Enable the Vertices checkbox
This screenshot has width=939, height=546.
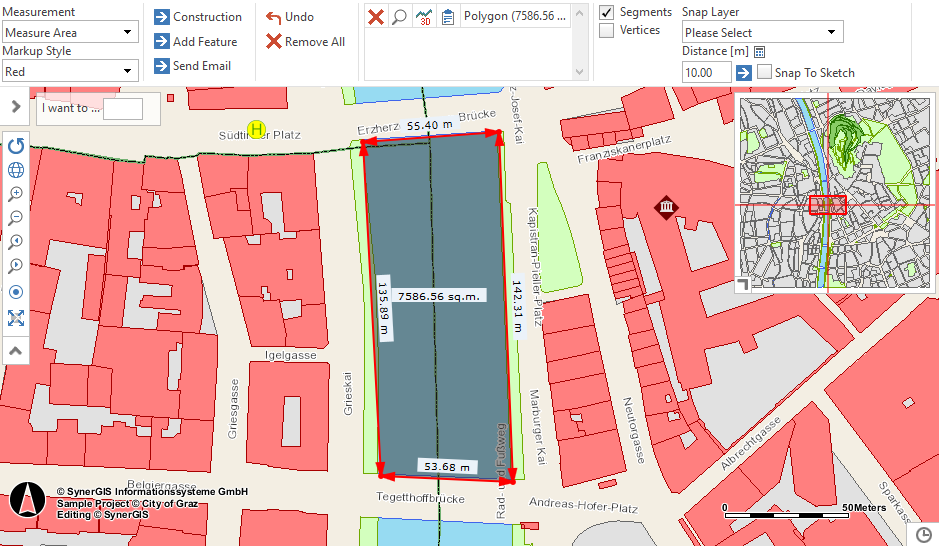click(x=606, y=31)
